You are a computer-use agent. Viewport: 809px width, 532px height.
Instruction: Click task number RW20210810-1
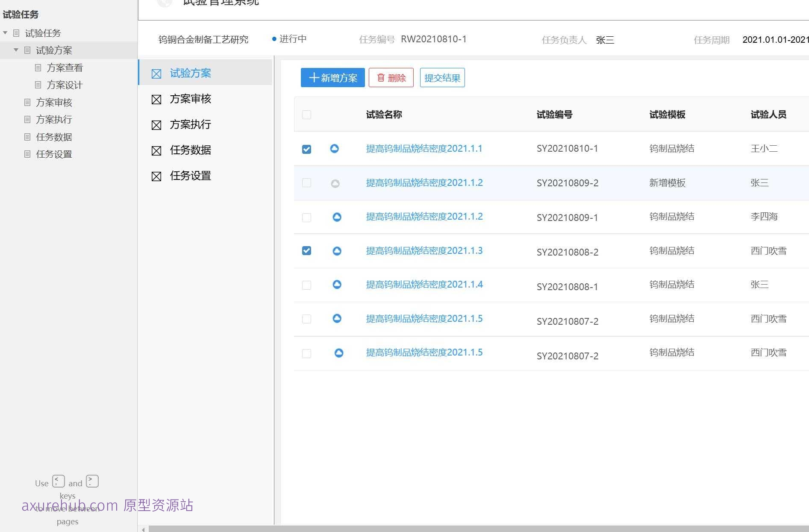pos(433,39)
